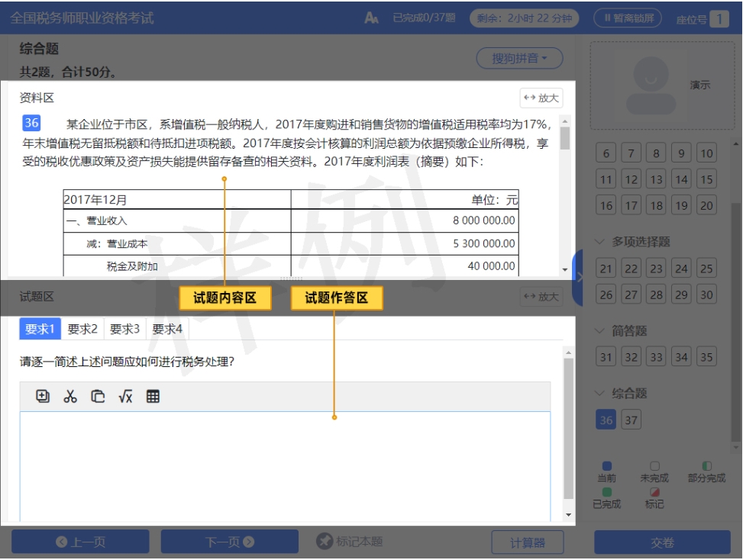Collapse the 综合题 section in navigator

coord(600,394)
